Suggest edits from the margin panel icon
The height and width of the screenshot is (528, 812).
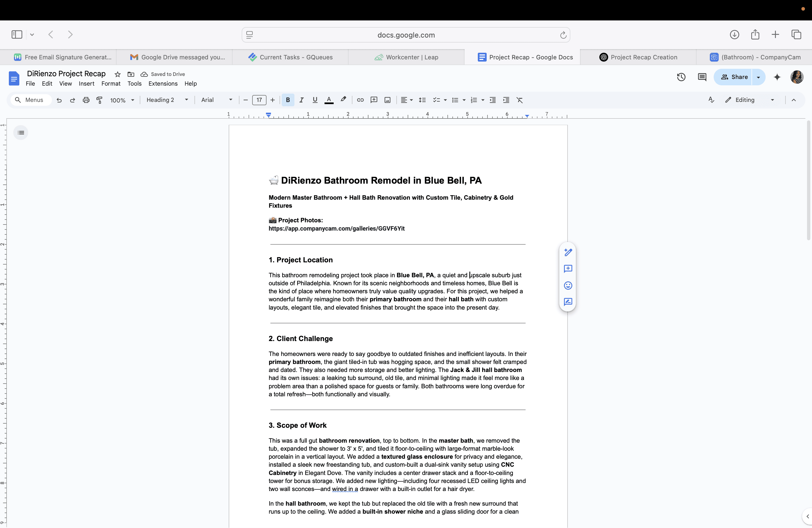568,302
